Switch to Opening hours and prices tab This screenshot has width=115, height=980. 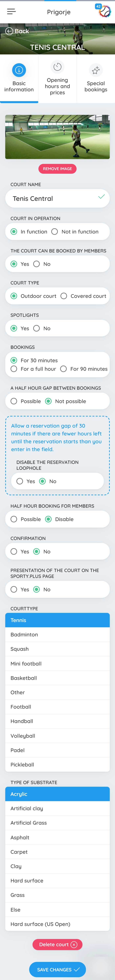tap(57, 79)
